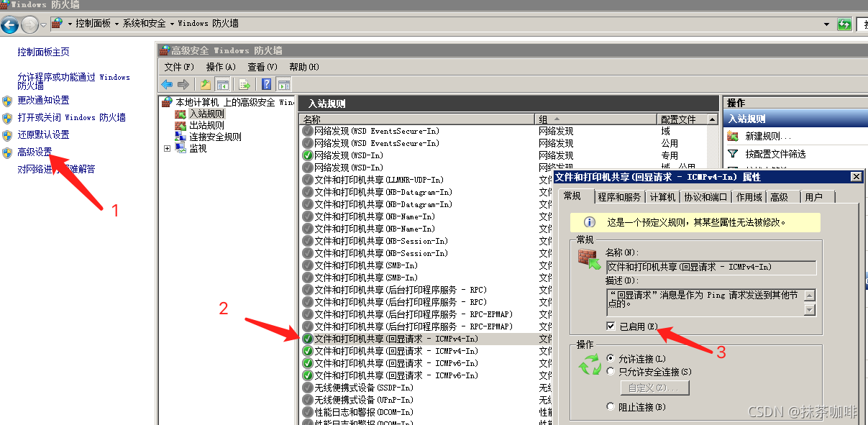This screenshot has width=868, height=425.
Task: Open the blue Help question-mark toolbar icon
Action: click(x=267, y=84)
